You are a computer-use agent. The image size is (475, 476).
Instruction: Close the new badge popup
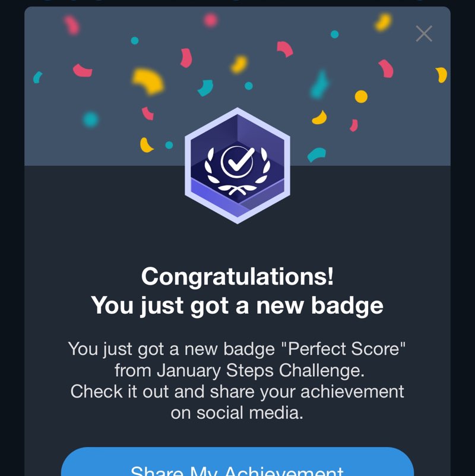[424, 34]
